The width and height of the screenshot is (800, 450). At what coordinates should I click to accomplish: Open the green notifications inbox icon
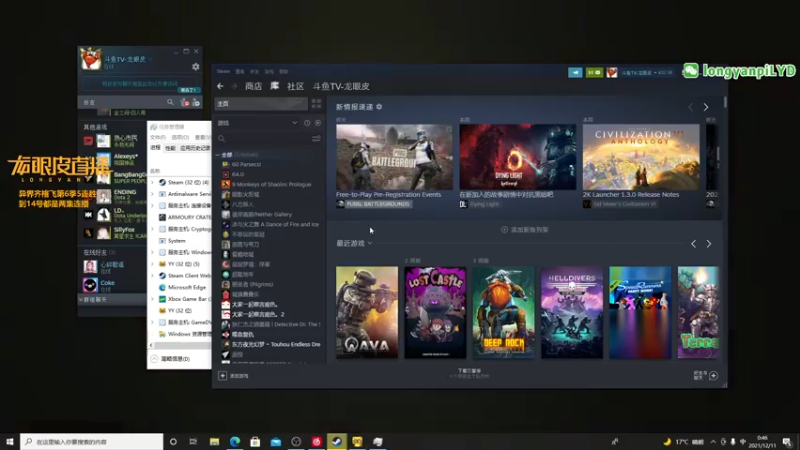tap(594, 72)
